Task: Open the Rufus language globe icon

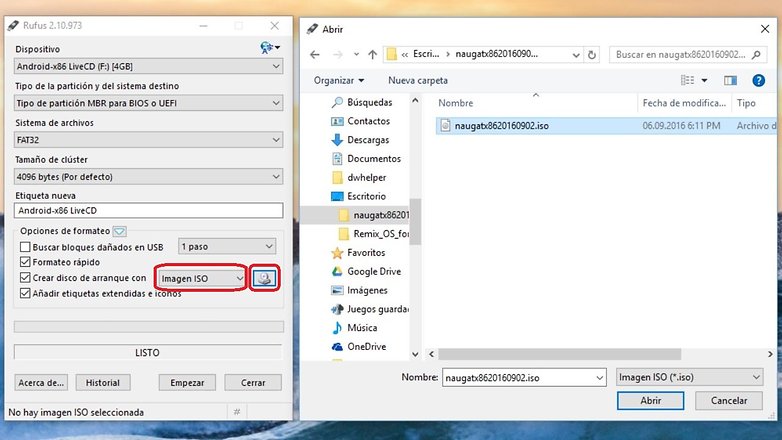Action: [270, 48]
